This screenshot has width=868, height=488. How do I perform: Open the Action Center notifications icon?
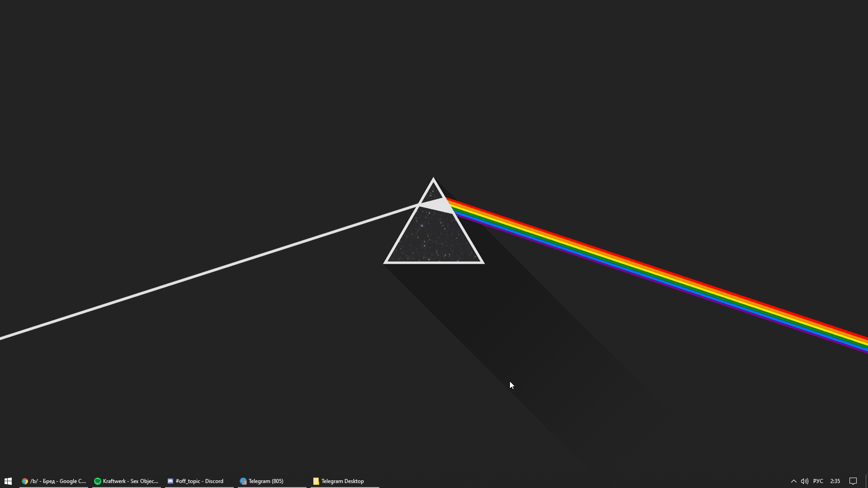pos(853,481)
